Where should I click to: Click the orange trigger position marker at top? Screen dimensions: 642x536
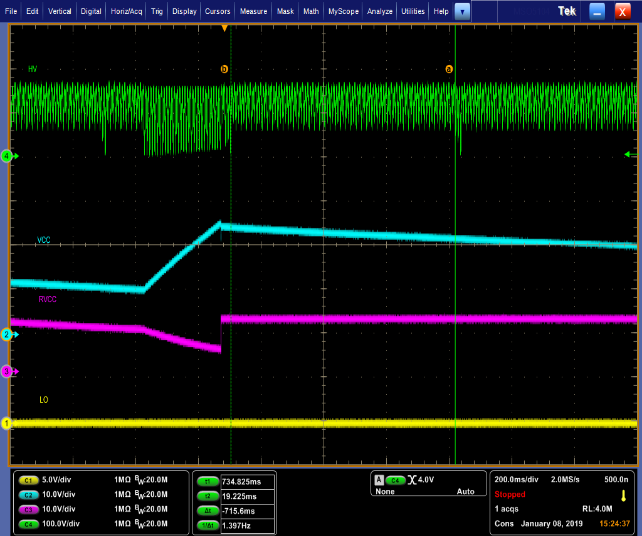(224, 28)
